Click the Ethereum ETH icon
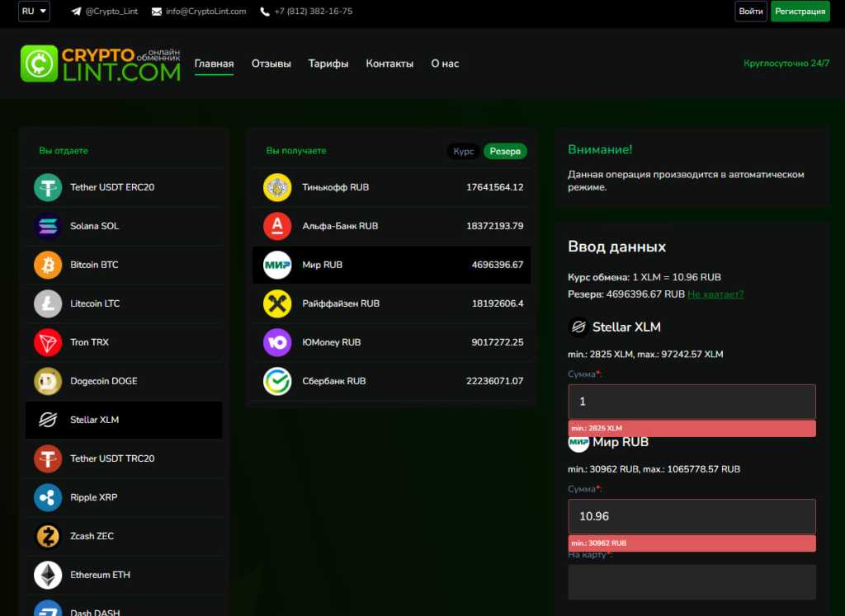Screen dimensions: 845x616 [x=48, y=575]
